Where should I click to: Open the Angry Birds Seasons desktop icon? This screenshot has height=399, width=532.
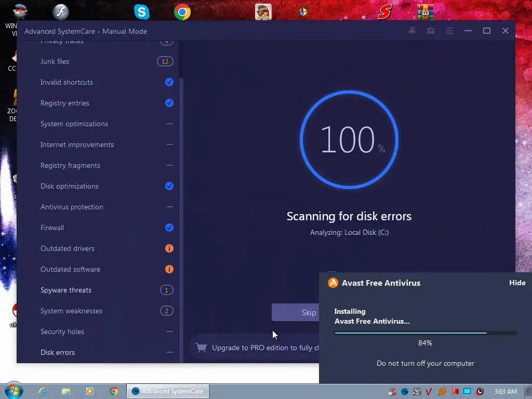[x=263, y=12]
